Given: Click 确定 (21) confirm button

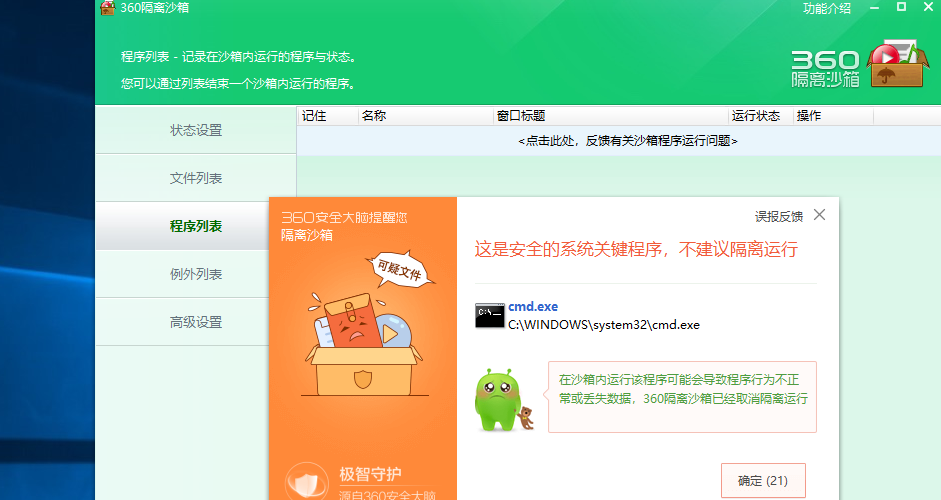Looking at the screenshot, I should [x=763, y=480].
